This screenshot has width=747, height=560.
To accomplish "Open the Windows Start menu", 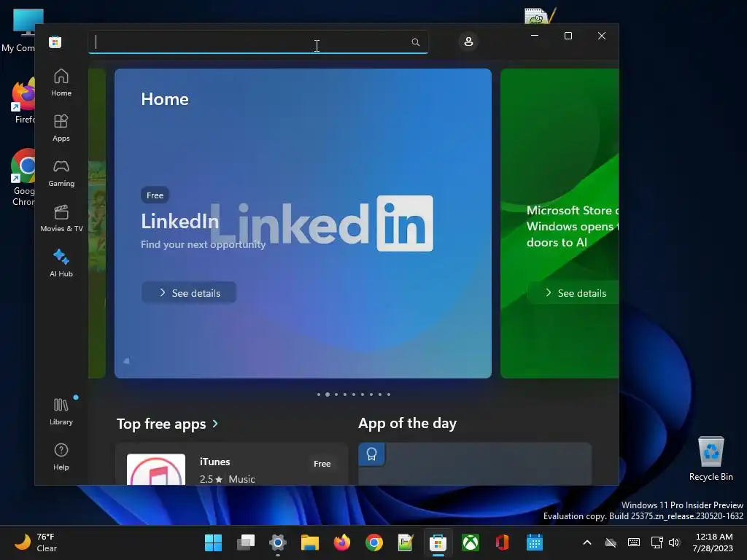I will pyautogui.click(x=213, y=542).
